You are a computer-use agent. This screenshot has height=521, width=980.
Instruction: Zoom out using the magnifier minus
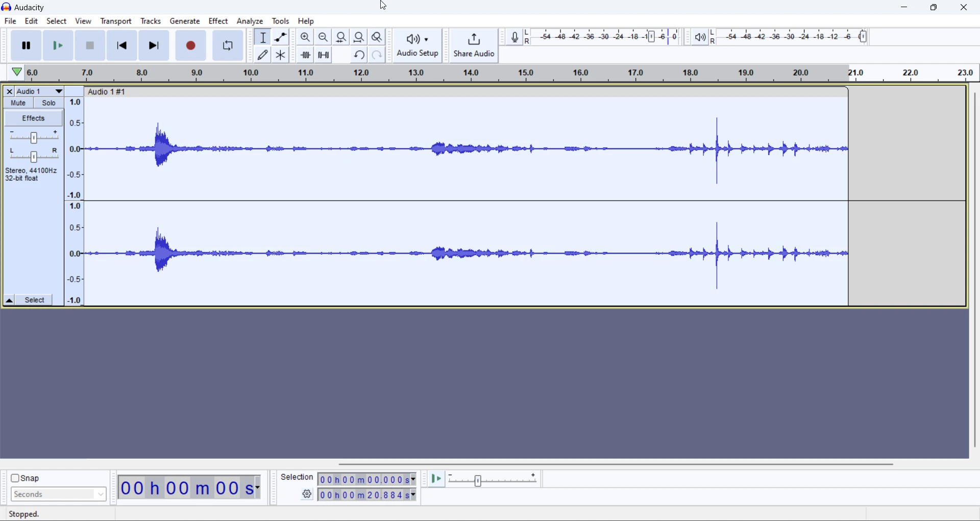point(324,37)
